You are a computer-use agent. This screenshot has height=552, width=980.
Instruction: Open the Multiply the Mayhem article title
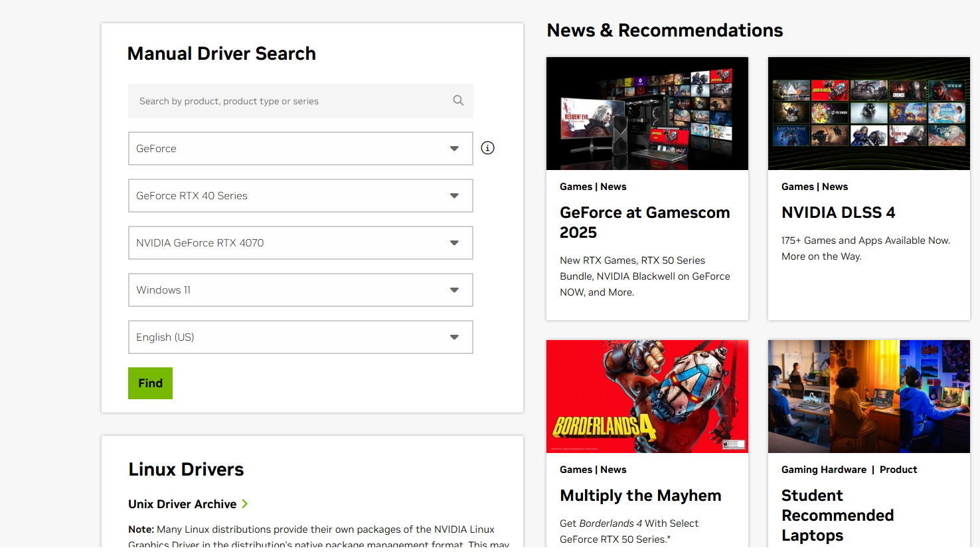click(x=640, y=496)
